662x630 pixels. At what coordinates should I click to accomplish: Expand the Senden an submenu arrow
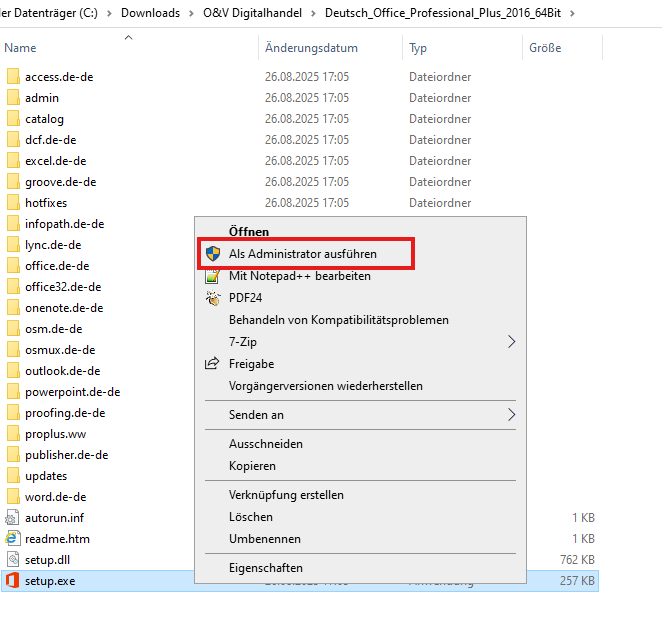click(x=512, y=414)
